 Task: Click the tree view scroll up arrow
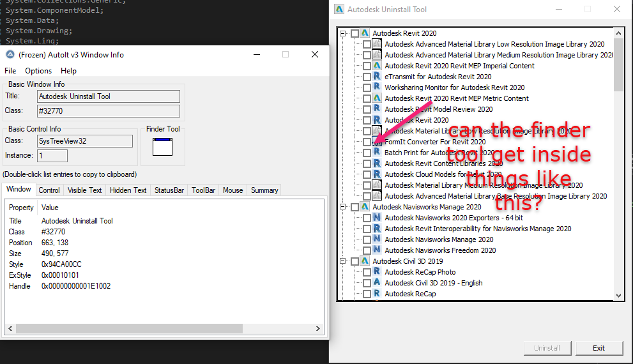618,33
